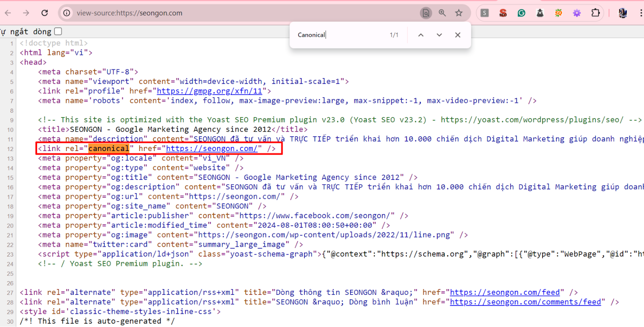Click the meta name description line
Viewport: 644px width, 327px height.
(x=341, y=139)
